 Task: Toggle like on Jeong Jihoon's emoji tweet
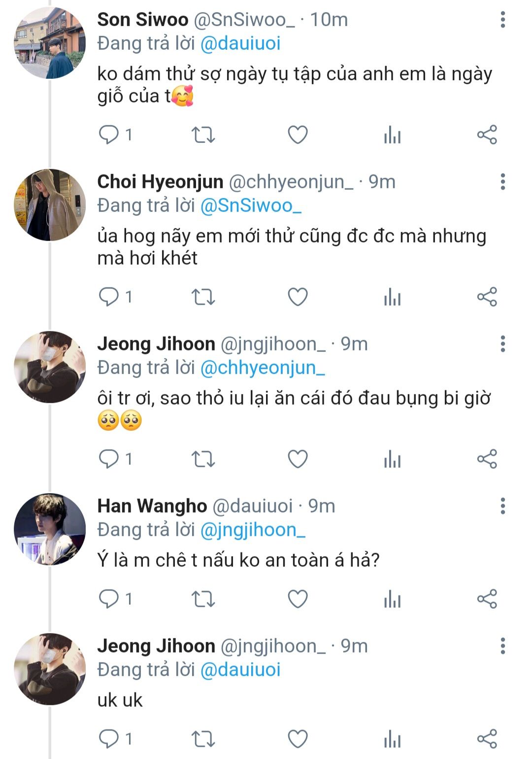click(298, 459)
